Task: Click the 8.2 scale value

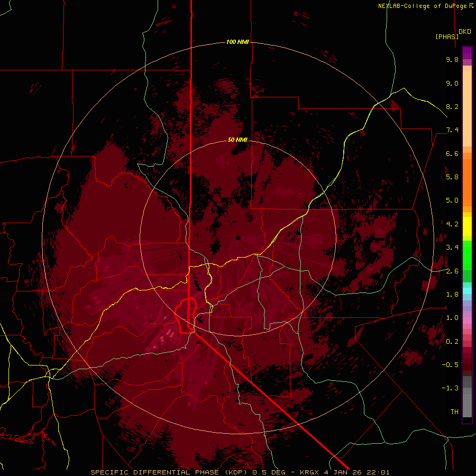Action: click(452, 106)
